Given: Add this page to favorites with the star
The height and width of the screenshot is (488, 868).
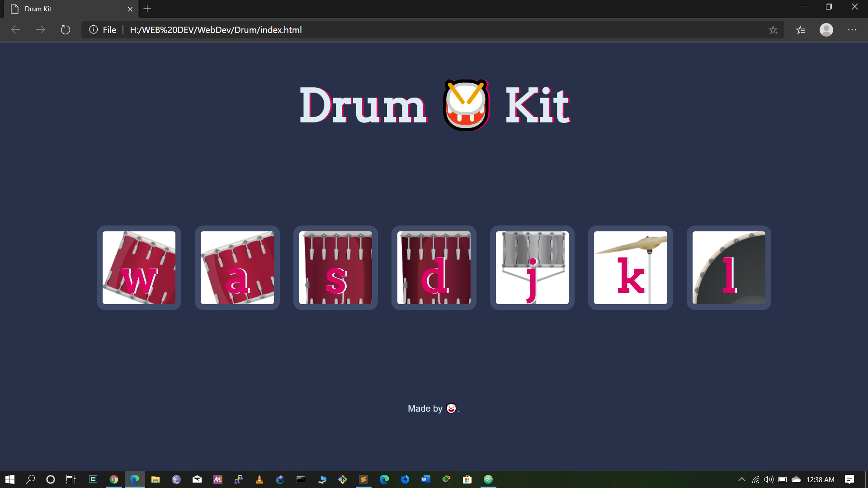Looking at the screenshot, I should 773,30.
